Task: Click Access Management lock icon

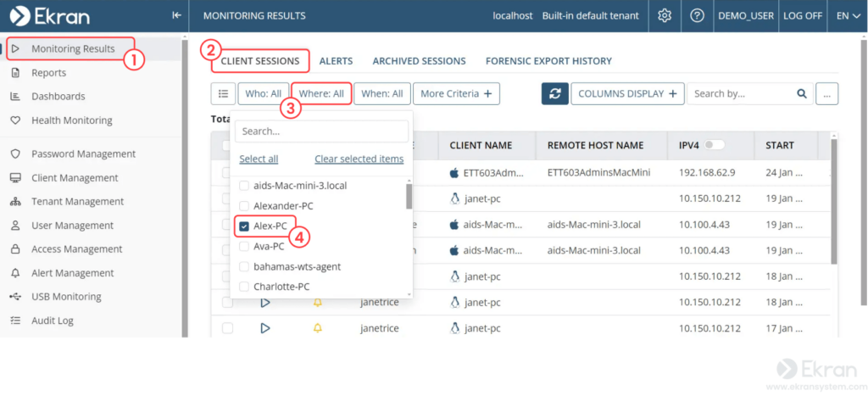Action: (x=15, y=249)
